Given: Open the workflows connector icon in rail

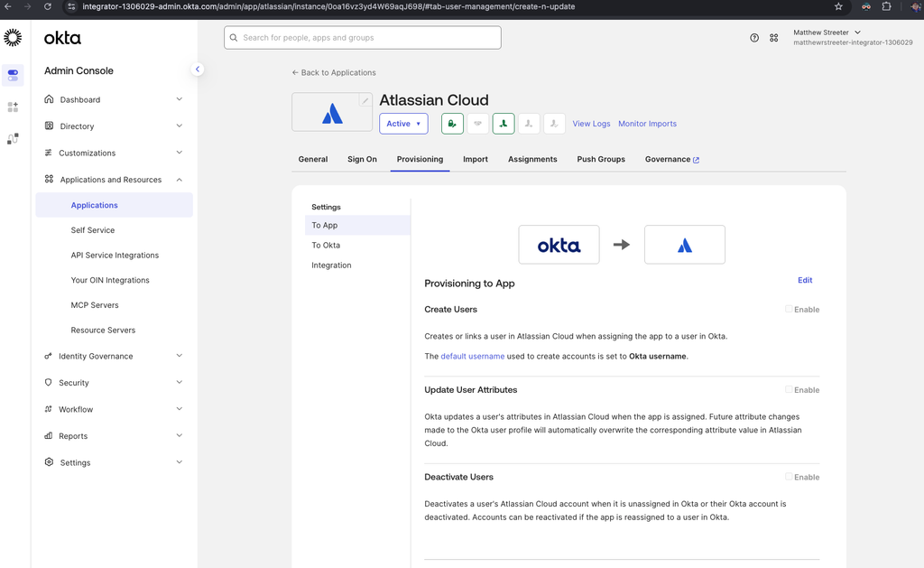Looking at the screenshot, I should coord(13,138).
